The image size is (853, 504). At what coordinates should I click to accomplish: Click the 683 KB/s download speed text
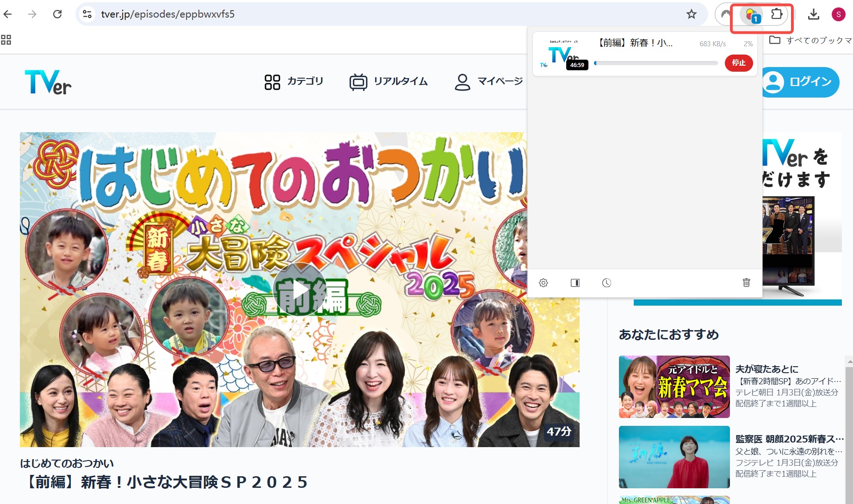point(712,44)
